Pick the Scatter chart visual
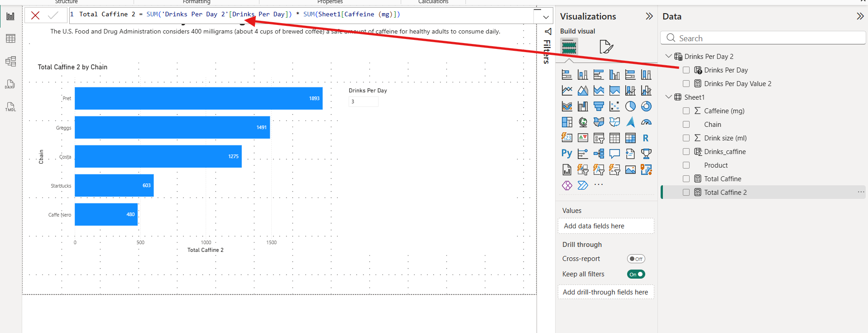This screenshot has height=333, width=868. click(x=614, y=106)
